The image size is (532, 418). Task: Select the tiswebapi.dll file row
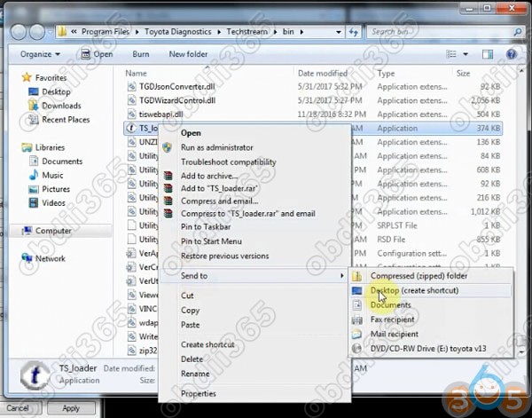(312, 114)
